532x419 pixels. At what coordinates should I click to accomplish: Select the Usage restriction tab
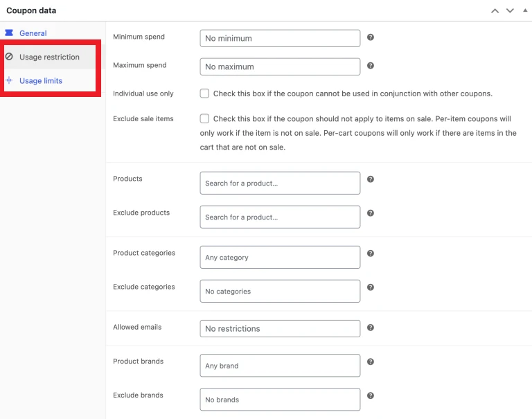(48, 57)
